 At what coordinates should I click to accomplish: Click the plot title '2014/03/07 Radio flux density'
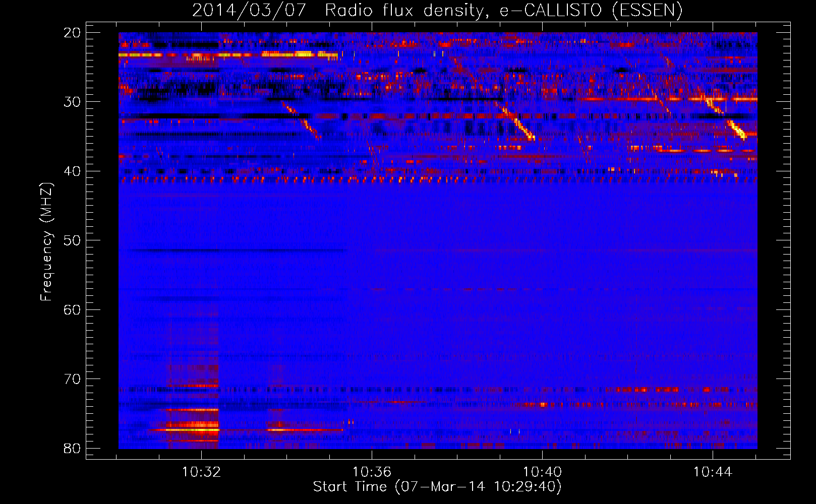pos(437,10)
